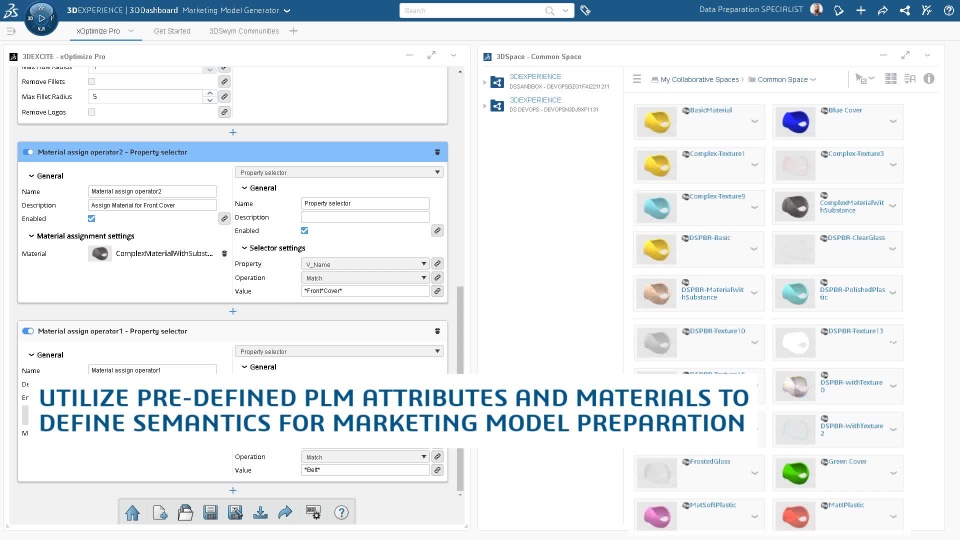The height and width of the screenshot is (540, 960).
Task: Open the help question mark in top bar
Action: click(x=948, y=10)
